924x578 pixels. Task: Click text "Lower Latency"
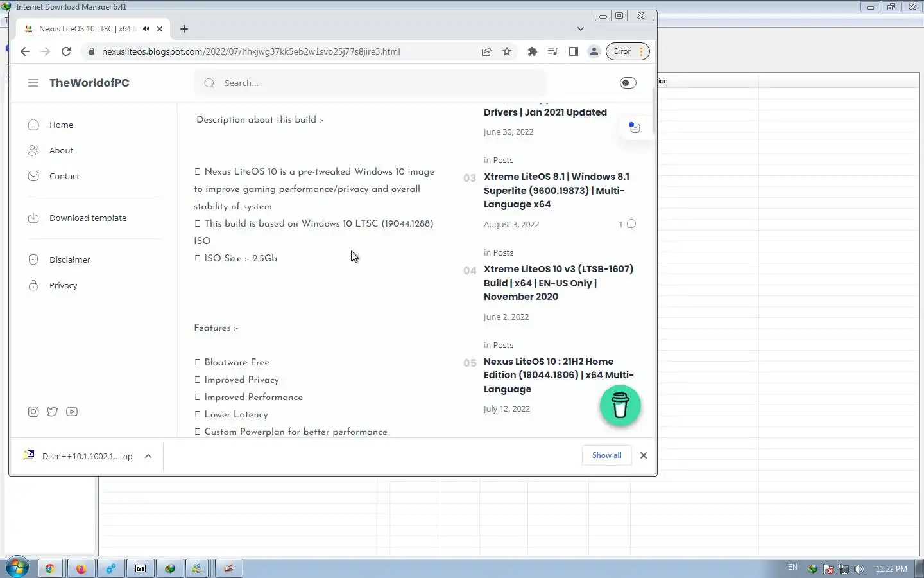pos(236,414)
